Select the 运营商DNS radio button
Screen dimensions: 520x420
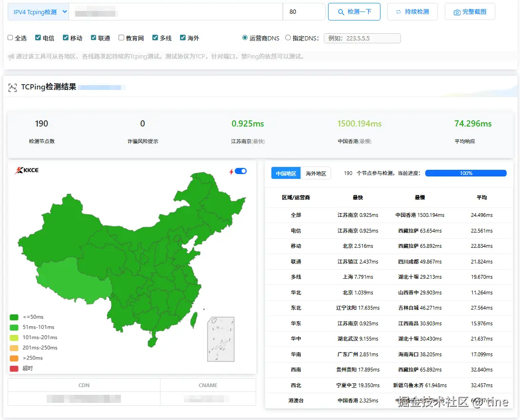pyautogui.click(x=245, y=38)
